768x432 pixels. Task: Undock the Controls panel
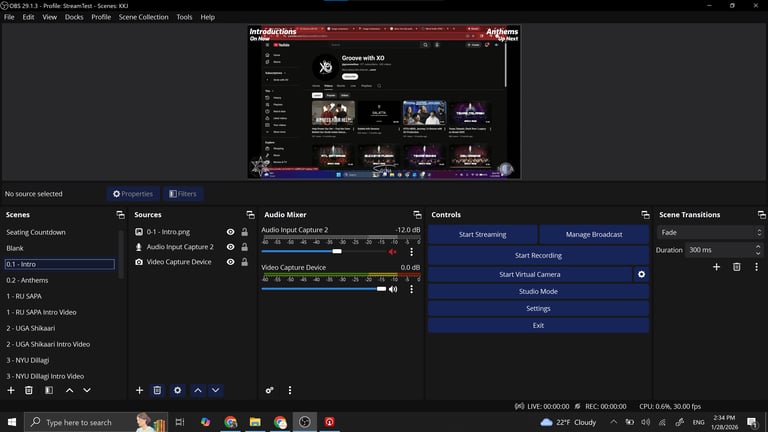click(646, 215)
